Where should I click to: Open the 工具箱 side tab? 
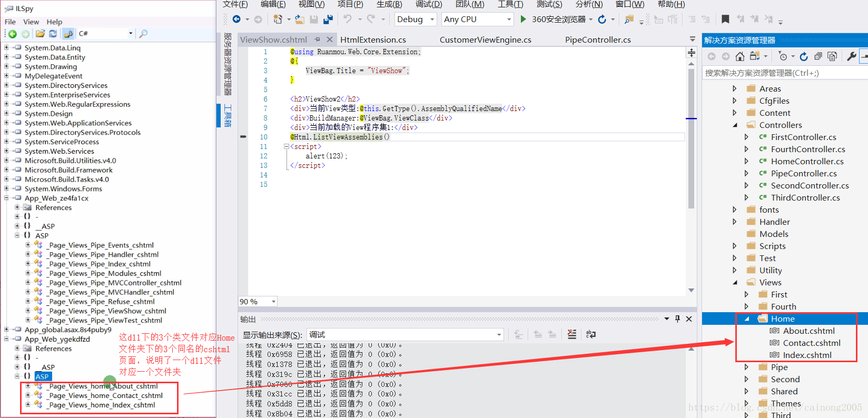tap(228, 116)
